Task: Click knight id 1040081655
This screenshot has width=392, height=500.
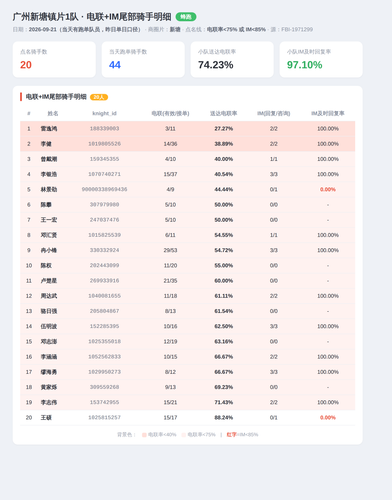Action: pos(104,296)
